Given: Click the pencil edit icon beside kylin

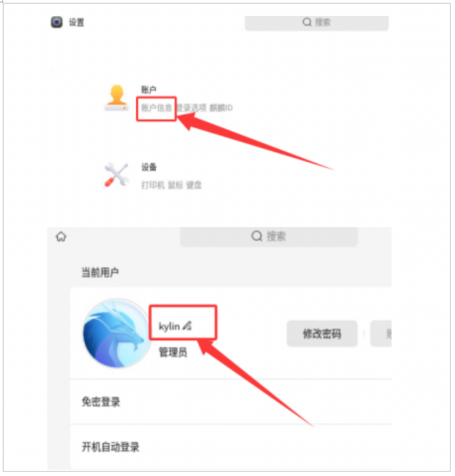Looking at the screenshot, I should pos(187,327).
